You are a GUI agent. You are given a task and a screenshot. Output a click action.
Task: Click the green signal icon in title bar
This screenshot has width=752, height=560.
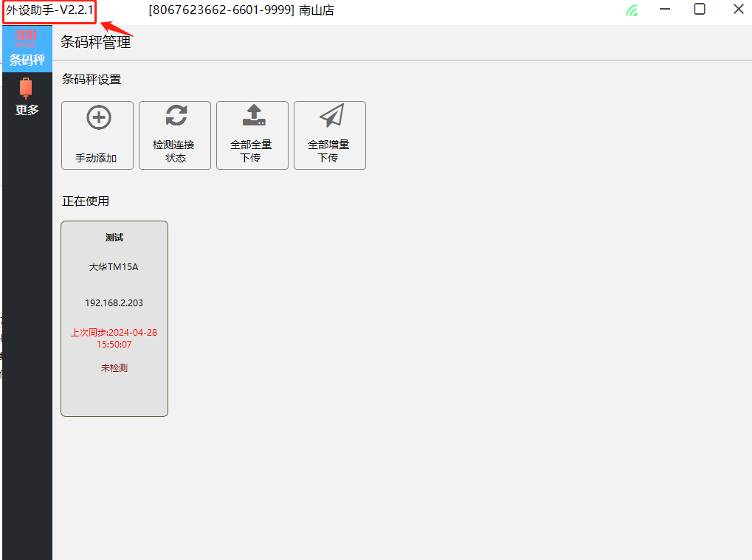[x=632, y=10]
